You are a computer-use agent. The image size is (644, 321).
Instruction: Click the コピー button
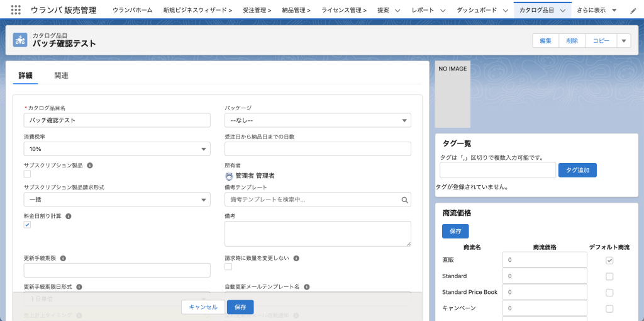(601, 41)
